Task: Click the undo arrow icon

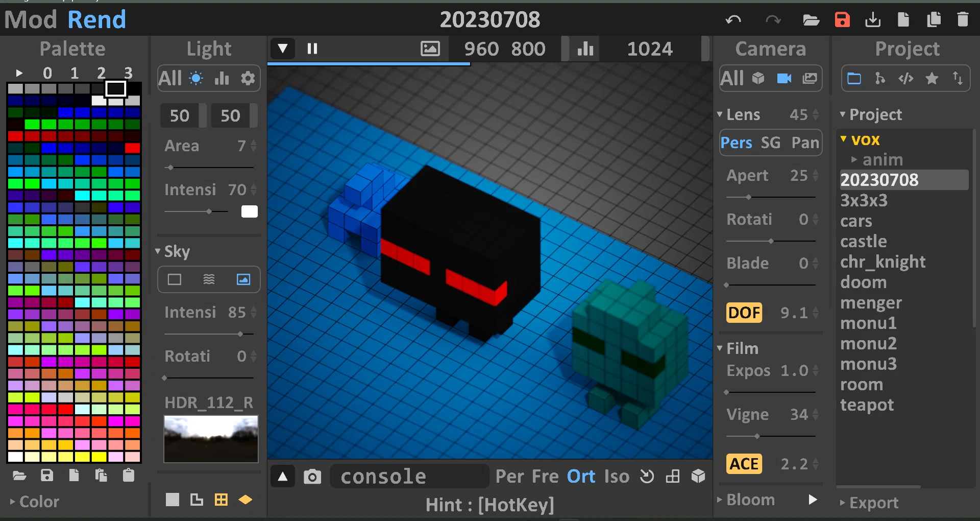Action: 733,20
